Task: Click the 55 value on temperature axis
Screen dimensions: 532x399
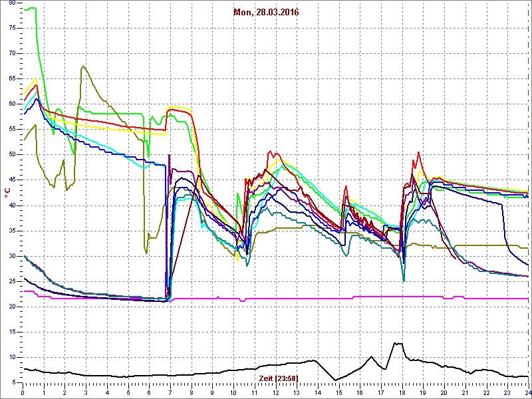Action: (x=12, y=130)
